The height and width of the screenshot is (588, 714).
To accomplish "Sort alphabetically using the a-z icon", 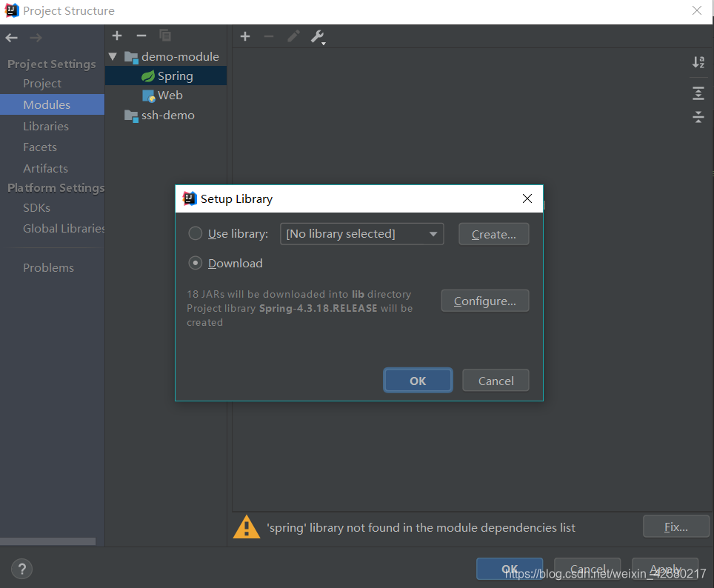I will (x=698, y=62).
